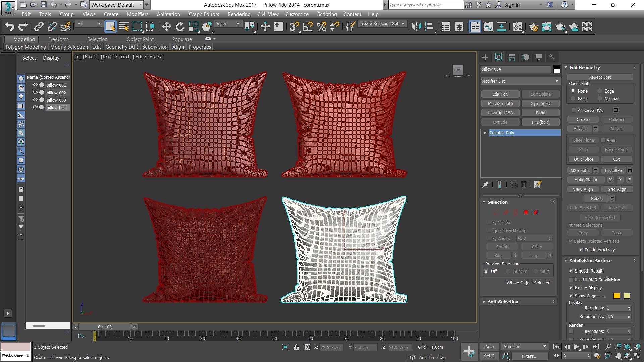Open the Hierarchy command panel tab

pos(512,57)
